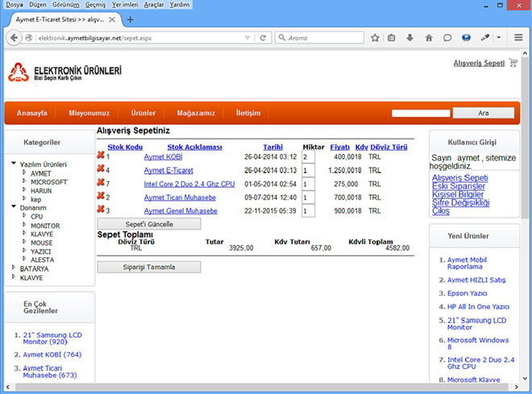Expand the BATARYA category
The width and height of the screenshot is (532, 394).
(x=14, y=268)
